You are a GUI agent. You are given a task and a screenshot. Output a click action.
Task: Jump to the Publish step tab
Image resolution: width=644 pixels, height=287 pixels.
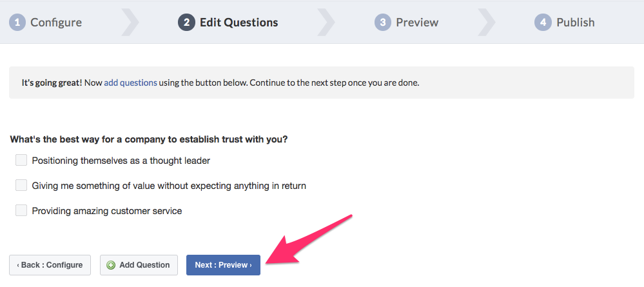pyautogui.click(x=564, y=22)
